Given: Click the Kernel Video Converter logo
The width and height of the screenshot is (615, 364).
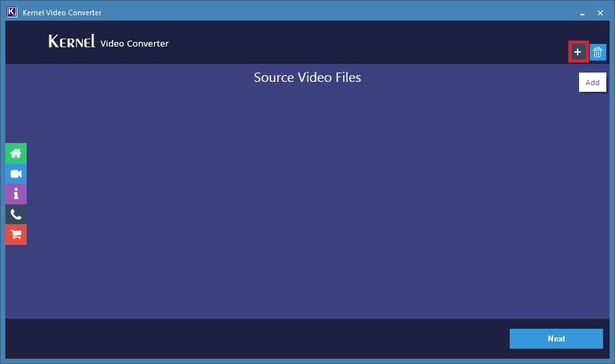Looking at the screenshot, I should click(108, 41).
